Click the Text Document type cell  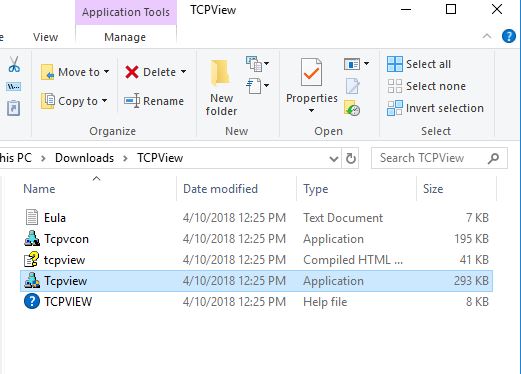[343, 218]
